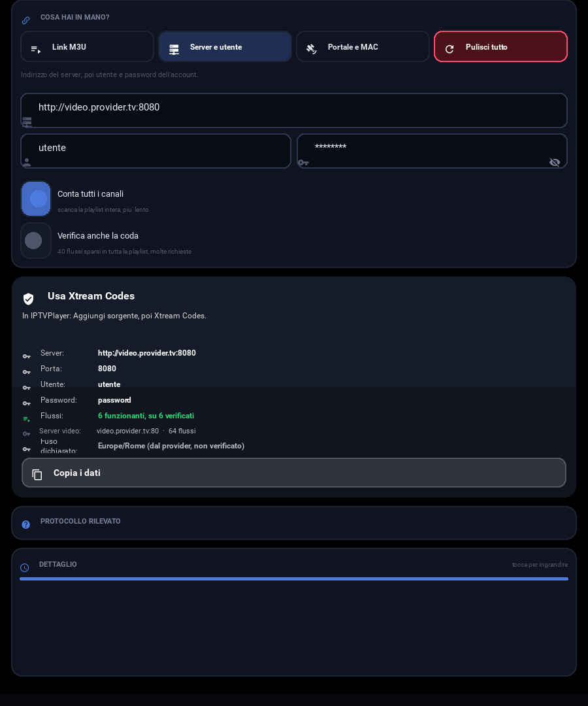Screen dimensions: 588x706
Task: Click the server address input field
Action: [294, 110]
